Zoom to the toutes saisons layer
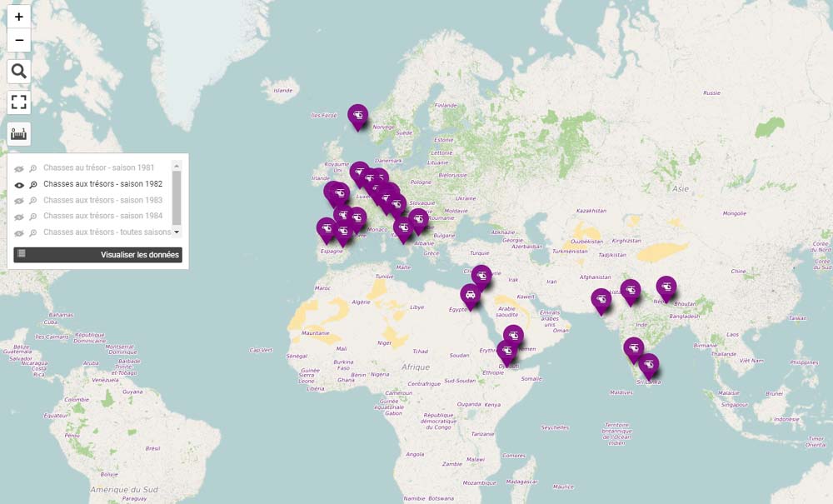This screenshot has height=504, width=833. click(33, 232)
